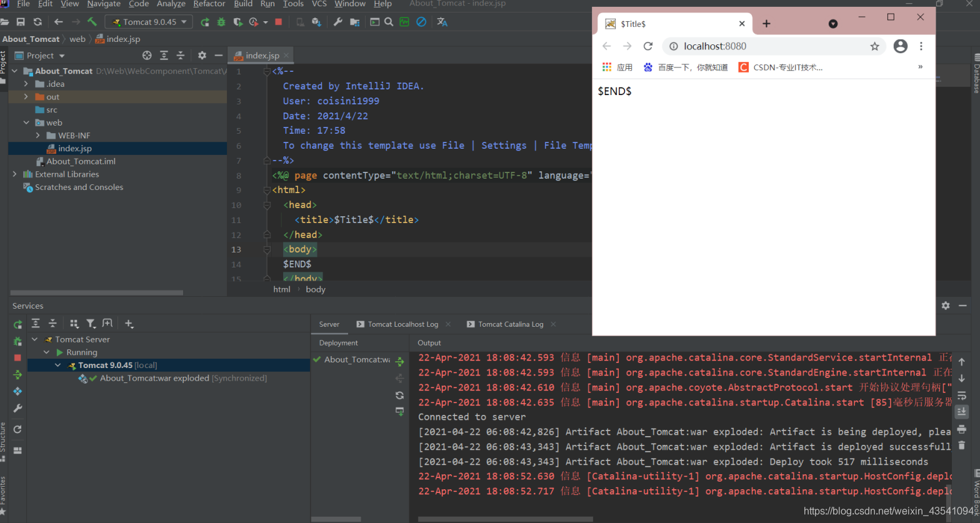Click deploy-all green arrow beside Deployment list

[400, 361]
